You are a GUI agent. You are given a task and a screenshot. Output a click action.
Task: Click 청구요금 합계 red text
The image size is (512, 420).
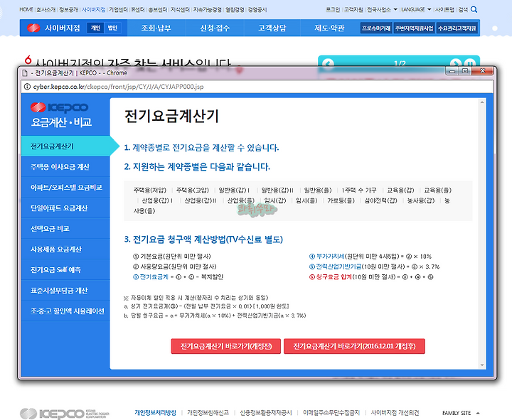334,277
